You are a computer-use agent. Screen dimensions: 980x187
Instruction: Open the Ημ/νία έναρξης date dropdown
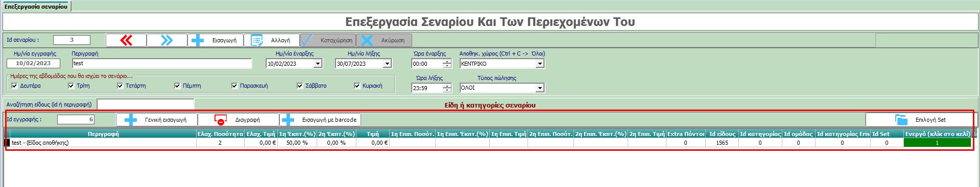point(318,64)
